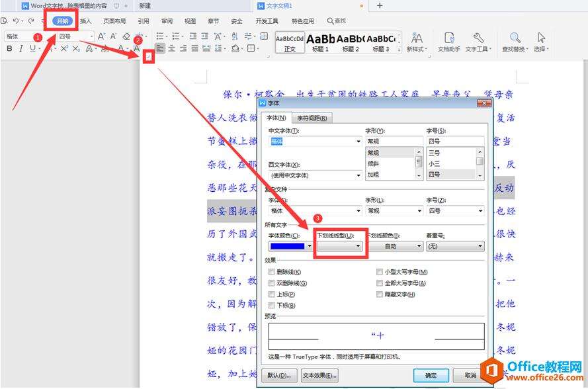Click the 确定 button in font dialog
This screenshot has width=588, height=389.
431,375
